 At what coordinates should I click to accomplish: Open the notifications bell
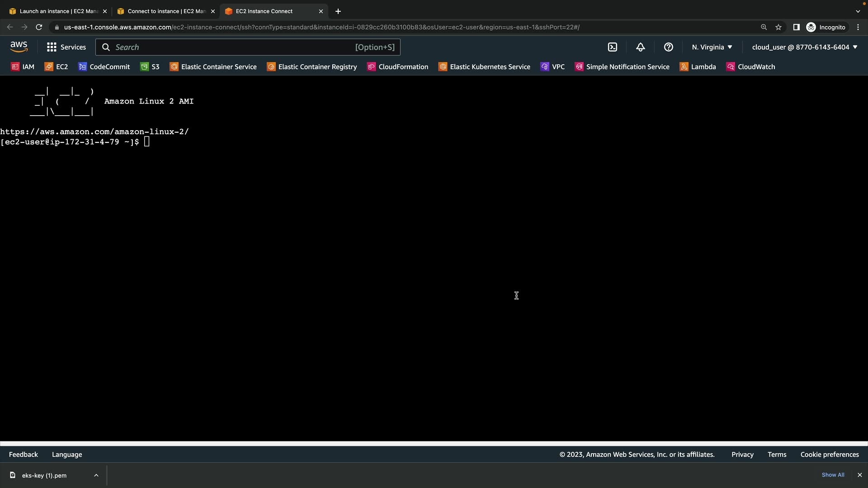[640, 47]
